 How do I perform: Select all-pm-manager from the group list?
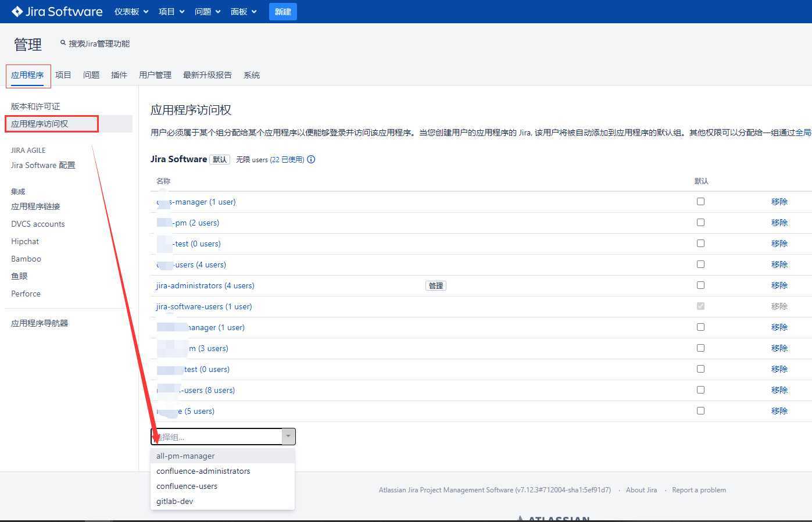coord(223,456)
